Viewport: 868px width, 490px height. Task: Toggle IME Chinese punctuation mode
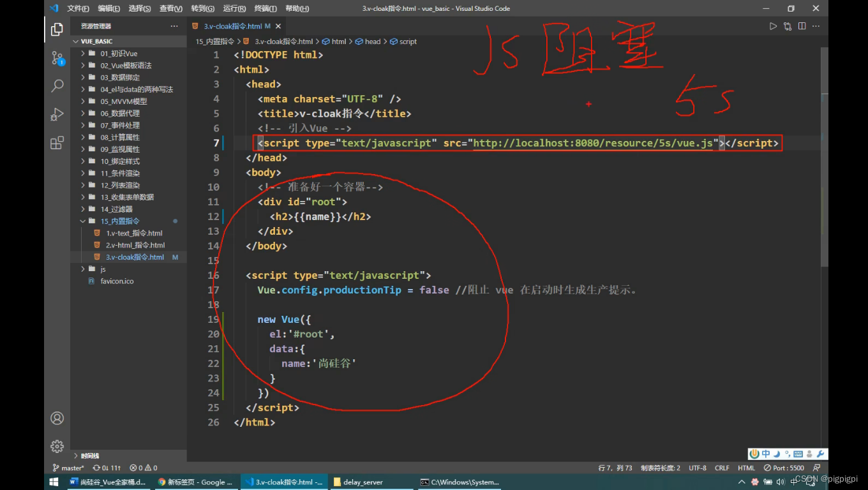click(788, 454)
